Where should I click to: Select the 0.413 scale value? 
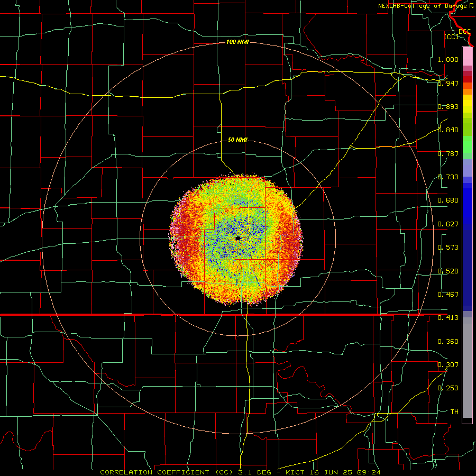tap(448, 318)
